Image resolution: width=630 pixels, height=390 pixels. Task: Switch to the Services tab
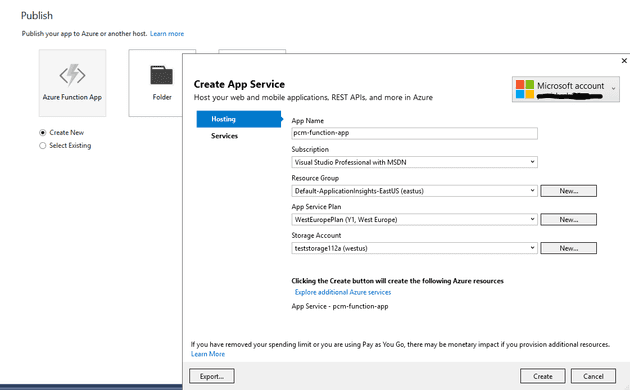(x=224, y=136)
